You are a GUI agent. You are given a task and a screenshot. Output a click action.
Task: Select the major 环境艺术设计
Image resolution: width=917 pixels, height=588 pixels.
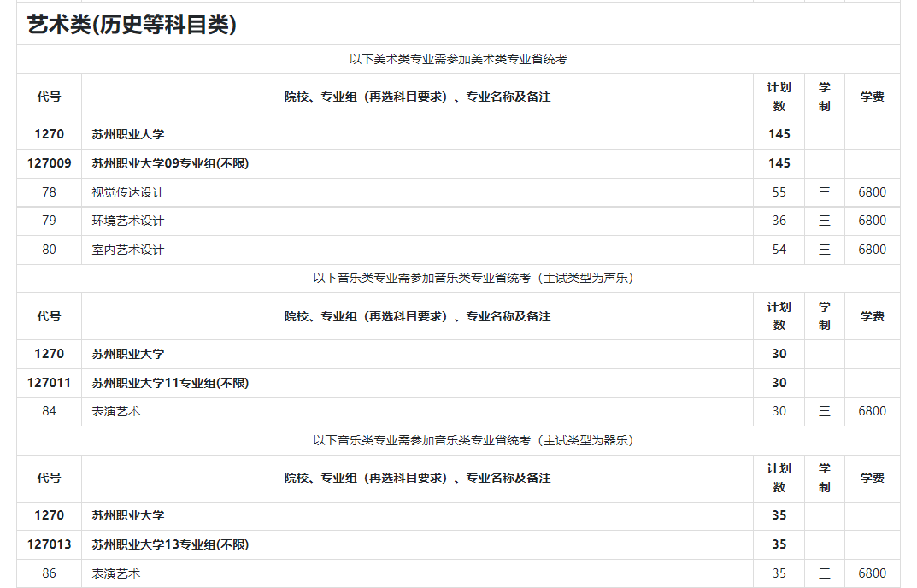tap(128, 220)
